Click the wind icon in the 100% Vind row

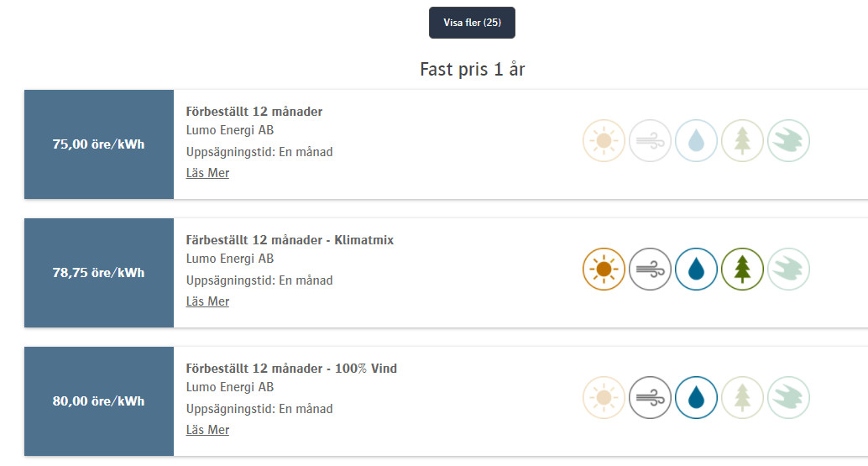[650, 398]
